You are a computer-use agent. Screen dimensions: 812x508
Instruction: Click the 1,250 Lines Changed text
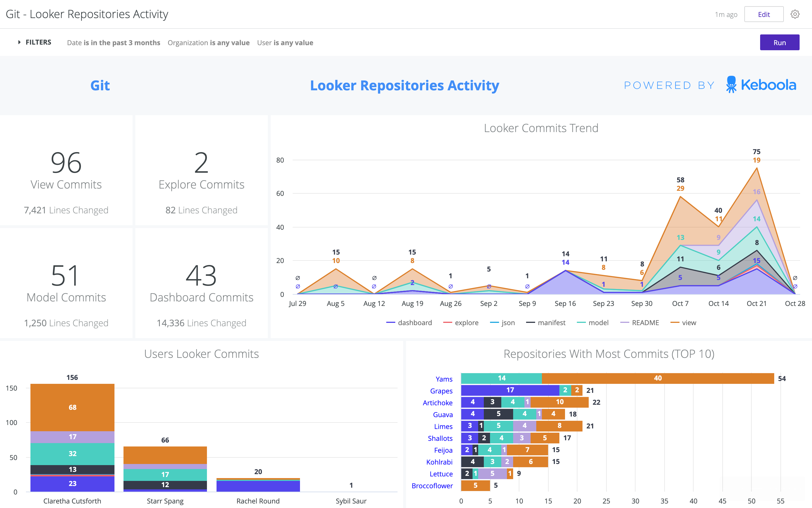[66, 323]
